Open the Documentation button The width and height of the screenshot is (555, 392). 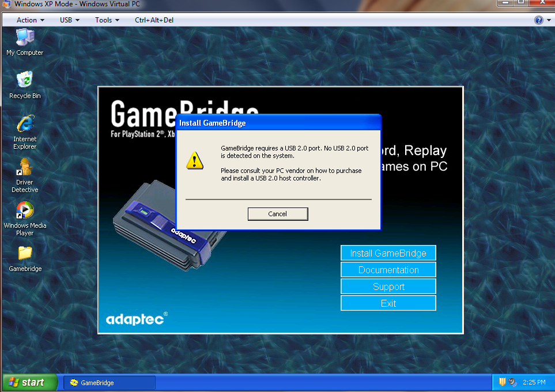(x=388, y=270)
